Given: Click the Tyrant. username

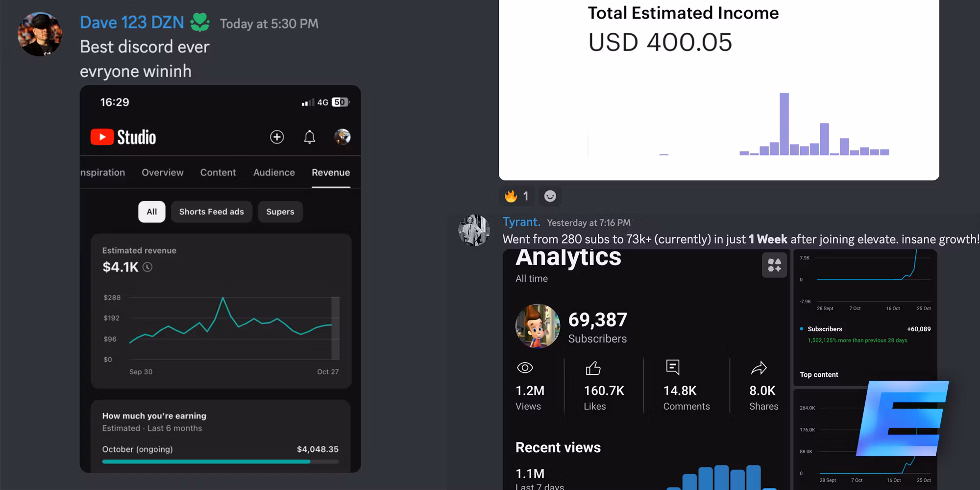Looking at the screenshot, I should pyautogui.click(x=521, y=222).
